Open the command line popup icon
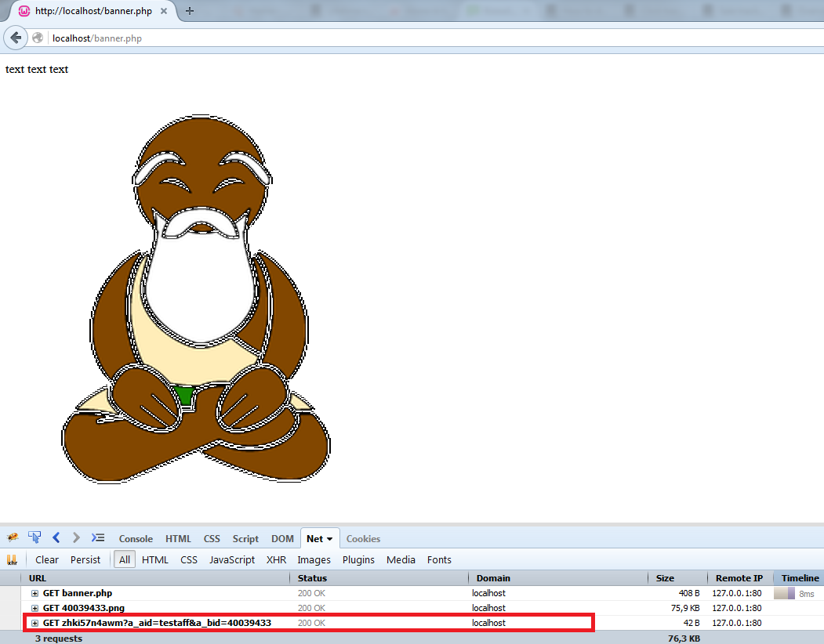The image size is (824, 644). tap(98, 537)
